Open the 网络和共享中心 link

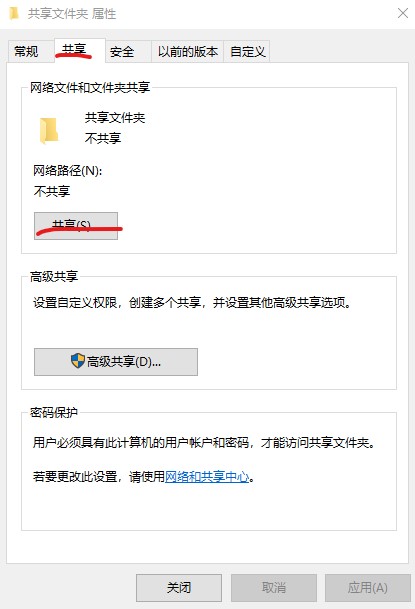(x=207, y=476)
